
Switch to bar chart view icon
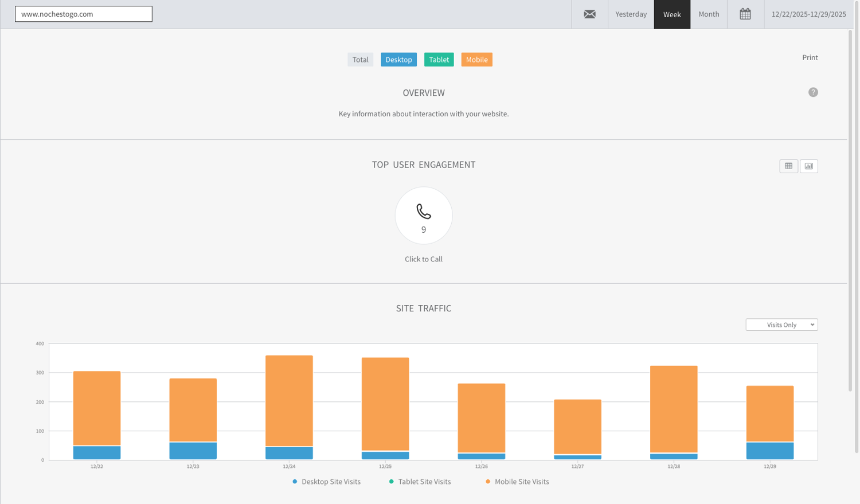pos(808,166)
